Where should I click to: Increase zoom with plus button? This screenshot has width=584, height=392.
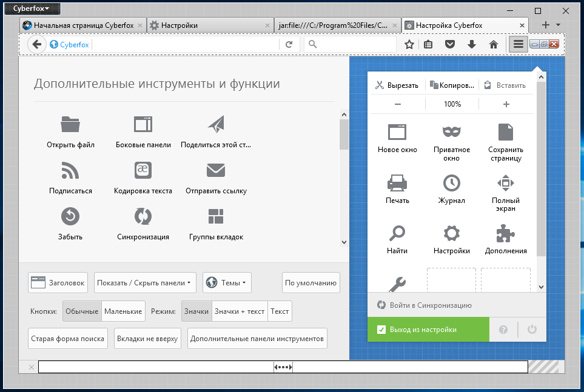pyautogui.click(x=506, y=104)
